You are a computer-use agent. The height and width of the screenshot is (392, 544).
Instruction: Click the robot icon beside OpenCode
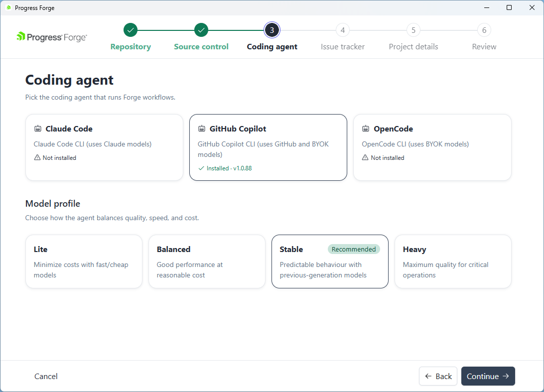point(366,129)
